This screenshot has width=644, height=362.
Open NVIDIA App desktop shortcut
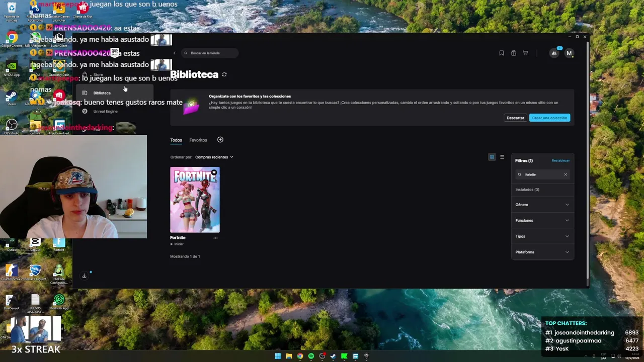coord(12,68)
